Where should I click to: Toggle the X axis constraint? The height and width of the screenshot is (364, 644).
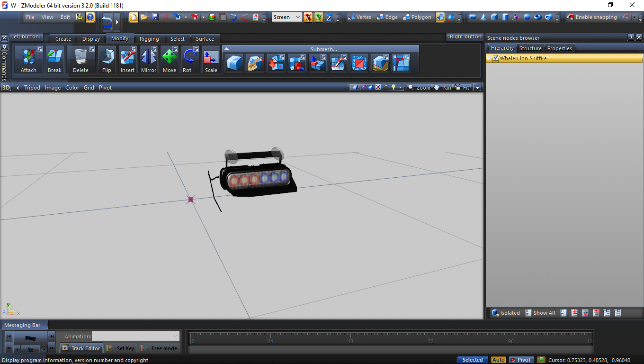(x=308, y=17)
